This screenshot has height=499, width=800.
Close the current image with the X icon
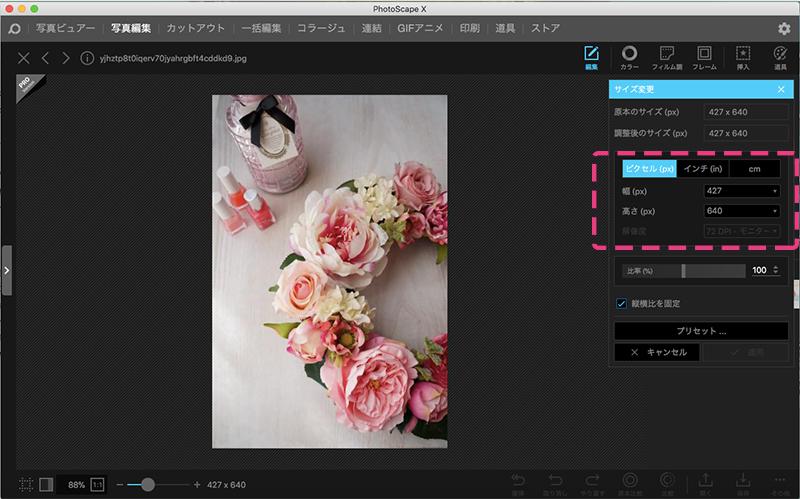coord(23,58)
